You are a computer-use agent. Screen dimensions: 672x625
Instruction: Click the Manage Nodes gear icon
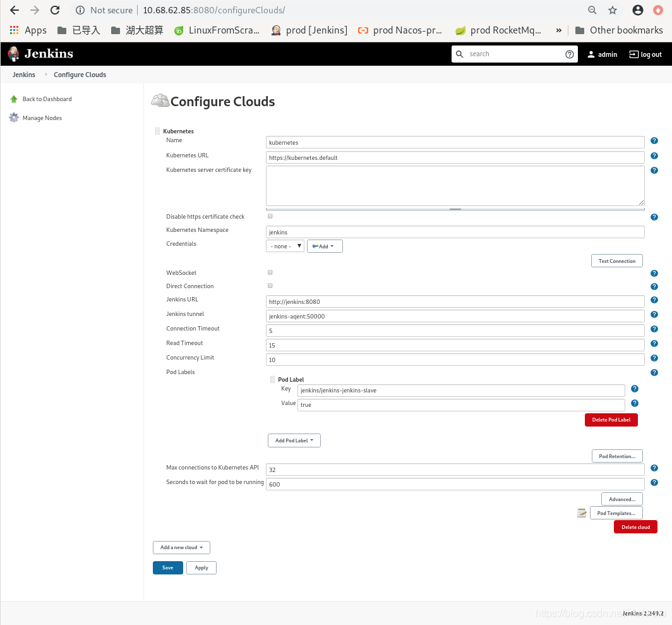point(14,118)
